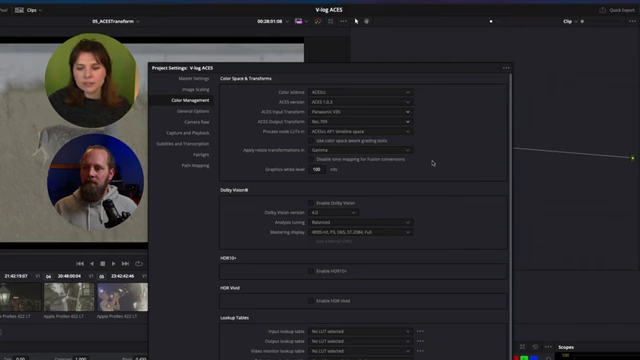Click the play reverse button

coord(92,264)
